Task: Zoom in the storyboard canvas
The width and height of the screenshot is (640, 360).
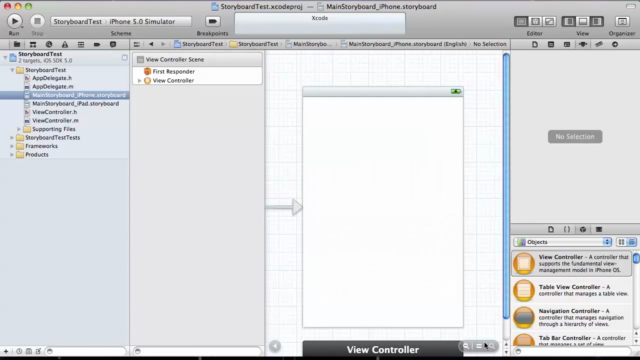Action: pyautogui.click(x=492, y=346)
